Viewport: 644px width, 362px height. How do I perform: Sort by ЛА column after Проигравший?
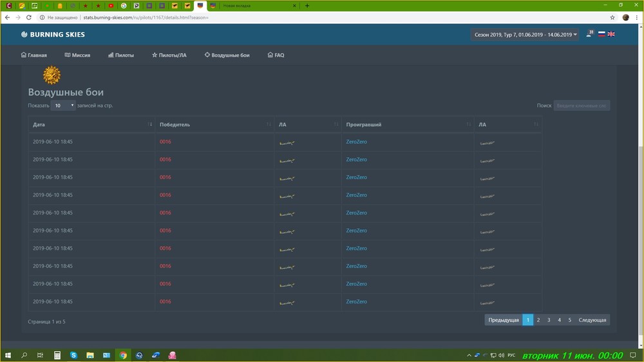pyautogui.click(x=508, y=124)
